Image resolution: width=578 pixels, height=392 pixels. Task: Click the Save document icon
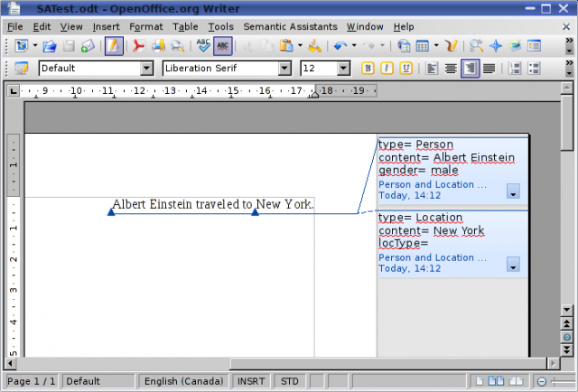coord(69,46)
